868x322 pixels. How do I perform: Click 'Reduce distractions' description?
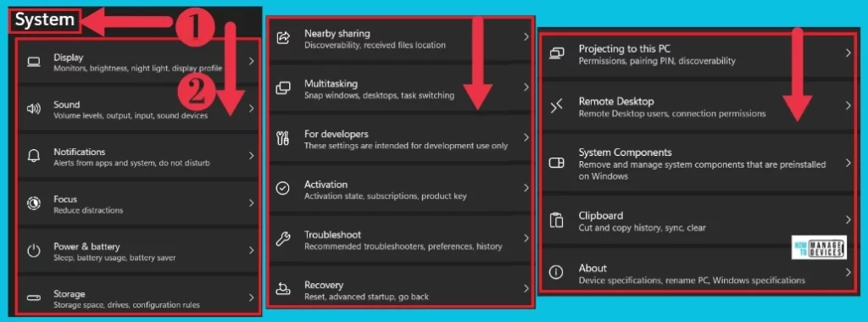pyautogui.click(x=88, y=210)
